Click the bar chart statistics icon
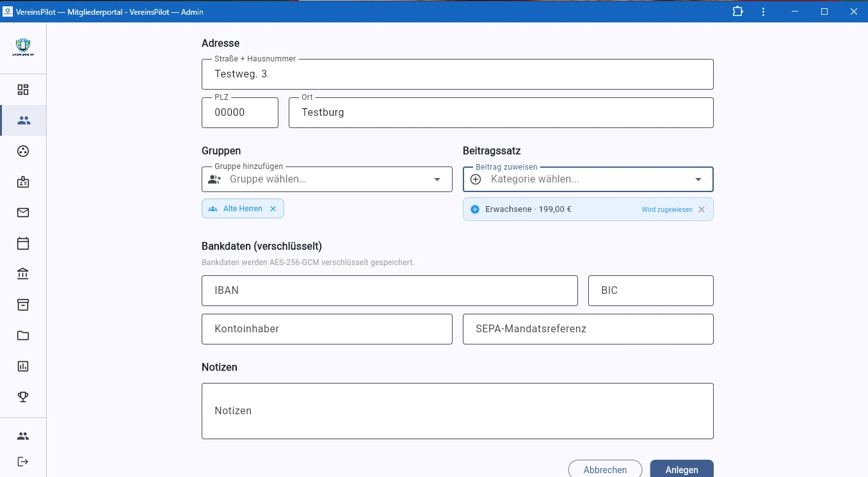Screen dimensions: 868x477 (x=23, y=366)
